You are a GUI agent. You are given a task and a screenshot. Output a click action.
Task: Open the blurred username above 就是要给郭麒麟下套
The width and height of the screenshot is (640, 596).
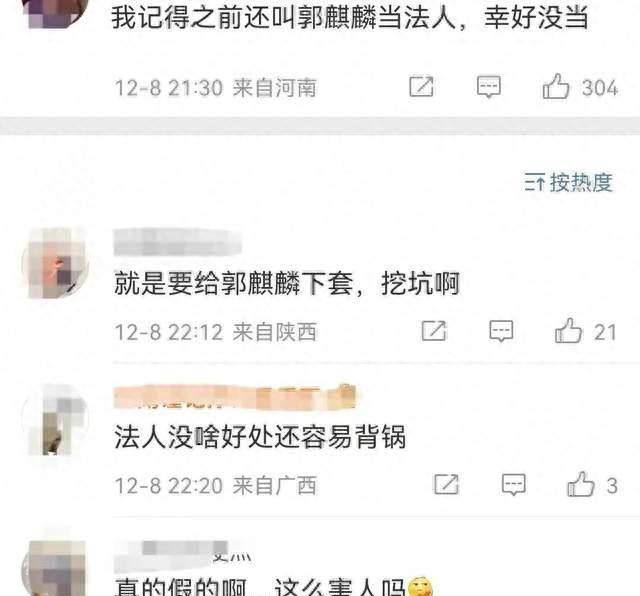178,242
